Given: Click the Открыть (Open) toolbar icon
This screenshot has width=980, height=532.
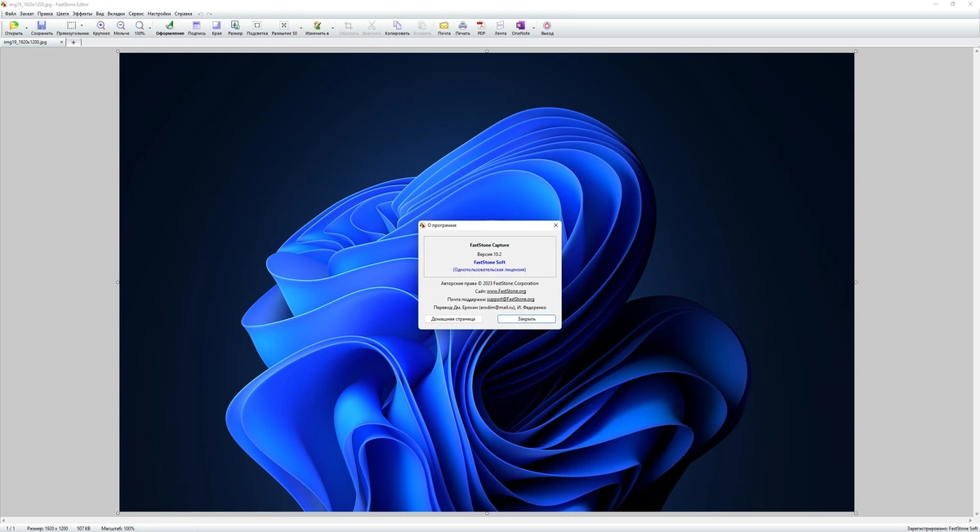Looking at the screenshot, I should [14, 28].
